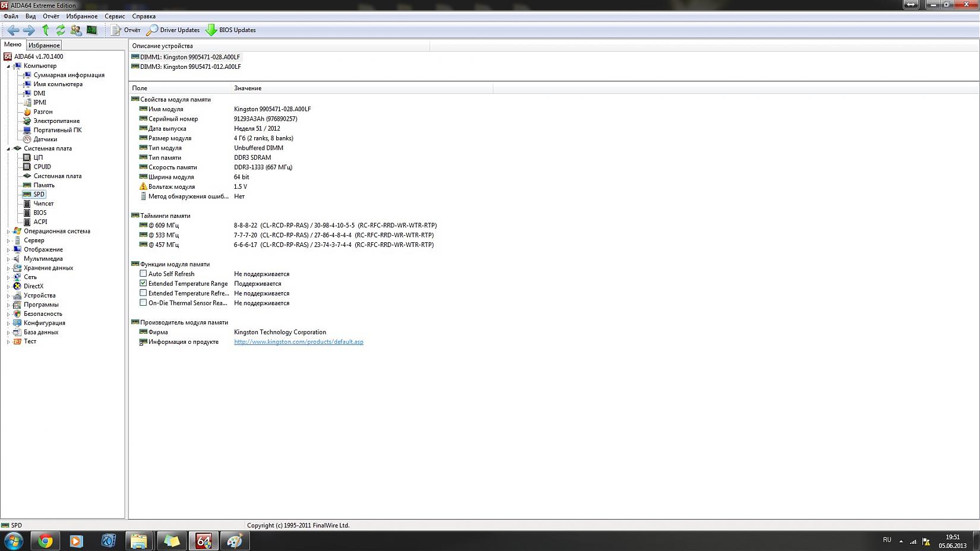Open Windows Media Player from taskbar
Viewport: 980px width, 551px height.
click(76, 541)
